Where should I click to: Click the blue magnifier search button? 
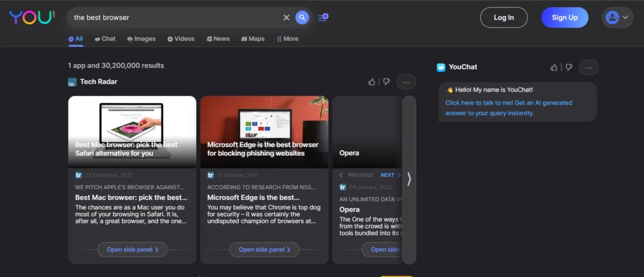(x=303, y=17)
